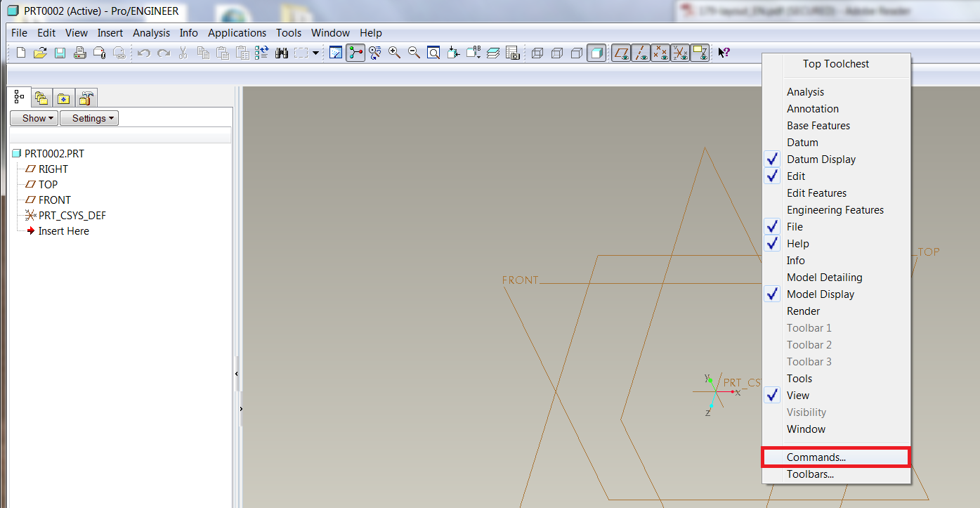Click the Repaint screen icon
The image size is (980, 508).
336,53
